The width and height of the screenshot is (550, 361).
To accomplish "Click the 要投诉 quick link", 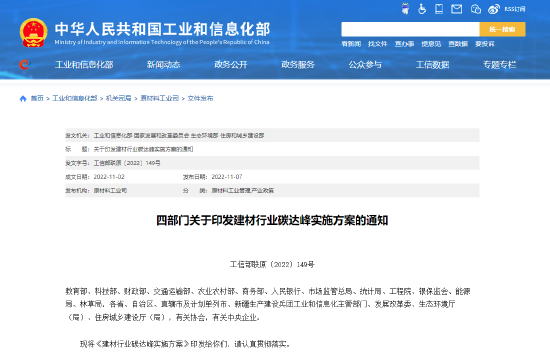I will [484, 44].
